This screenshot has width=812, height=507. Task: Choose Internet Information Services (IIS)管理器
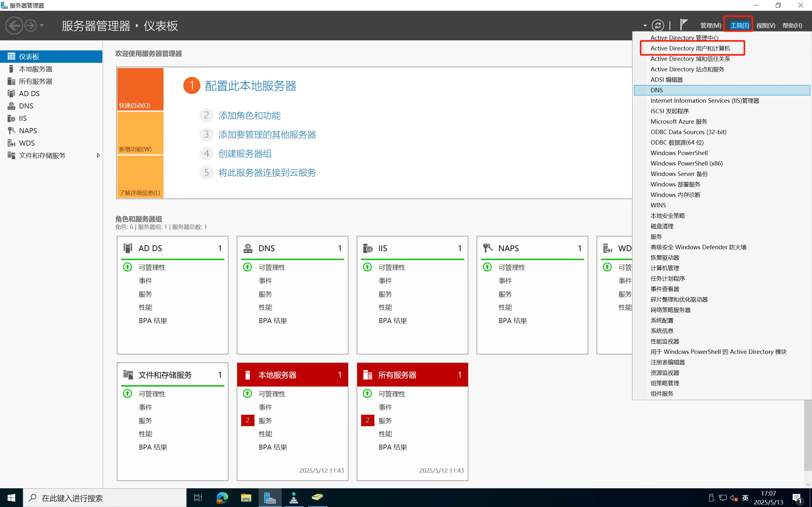[x=722, y=101]
